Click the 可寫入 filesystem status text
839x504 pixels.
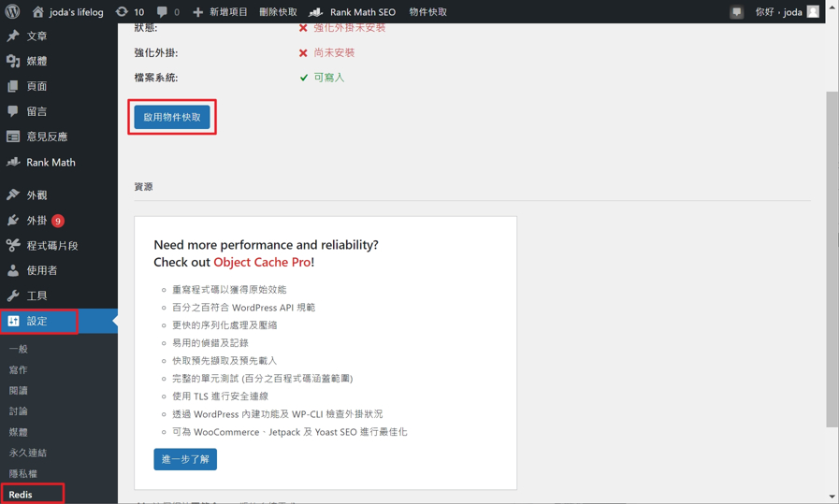click(x=329, y=78)
